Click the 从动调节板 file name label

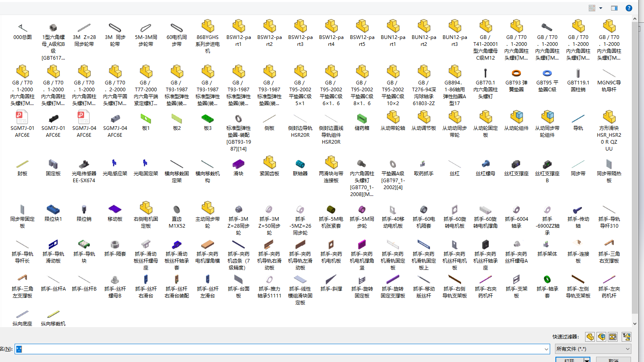424,128
